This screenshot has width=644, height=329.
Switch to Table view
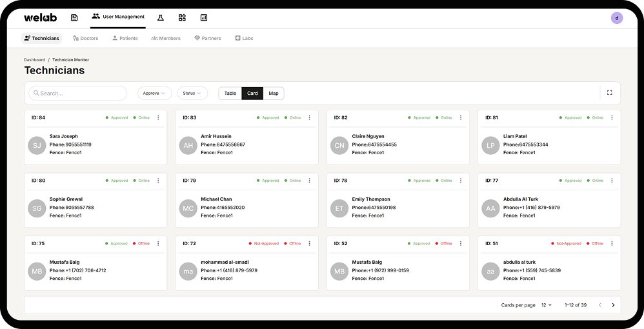pyautogui.click(x=230, y=94)
